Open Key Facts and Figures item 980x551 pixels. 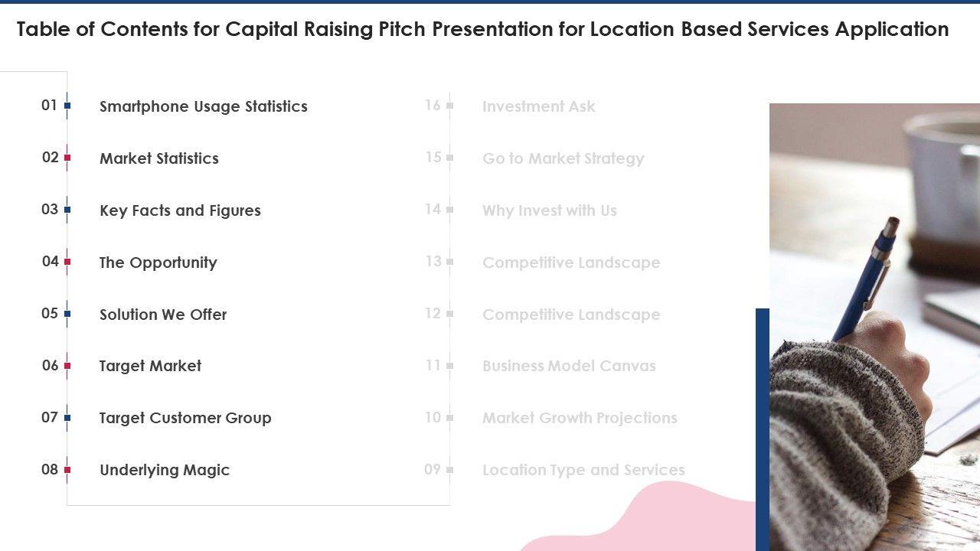(180, 210)
